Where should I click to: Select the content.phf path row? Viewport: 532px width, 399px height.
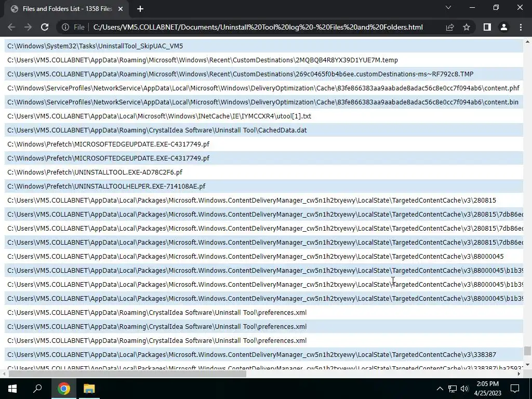pos(263,88)
